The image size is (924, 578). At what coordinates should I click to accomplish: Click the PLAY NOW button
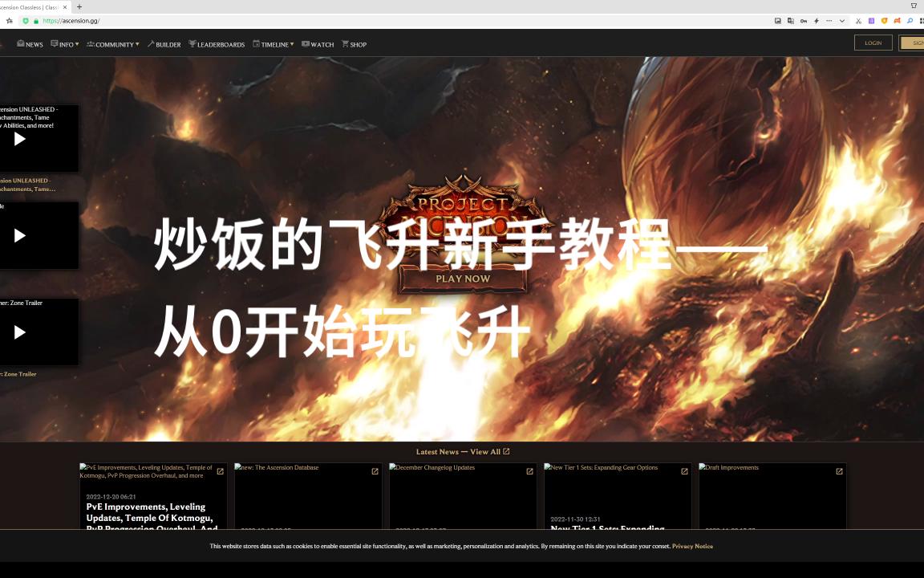pos(462,279)
